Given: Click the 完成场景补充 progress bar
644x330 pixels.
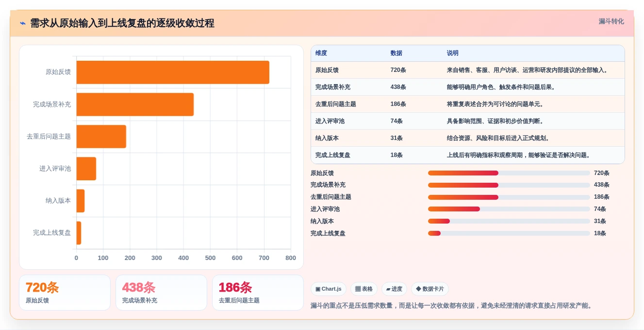Looking at the screenshot, I should 509,185.
